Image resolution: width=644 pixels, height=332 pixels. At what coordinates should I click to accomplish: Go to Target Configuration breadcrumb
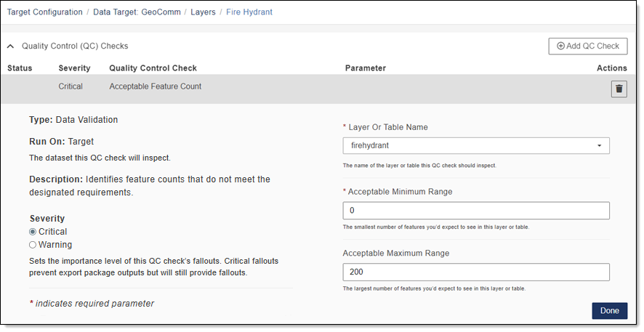[44, 12]
